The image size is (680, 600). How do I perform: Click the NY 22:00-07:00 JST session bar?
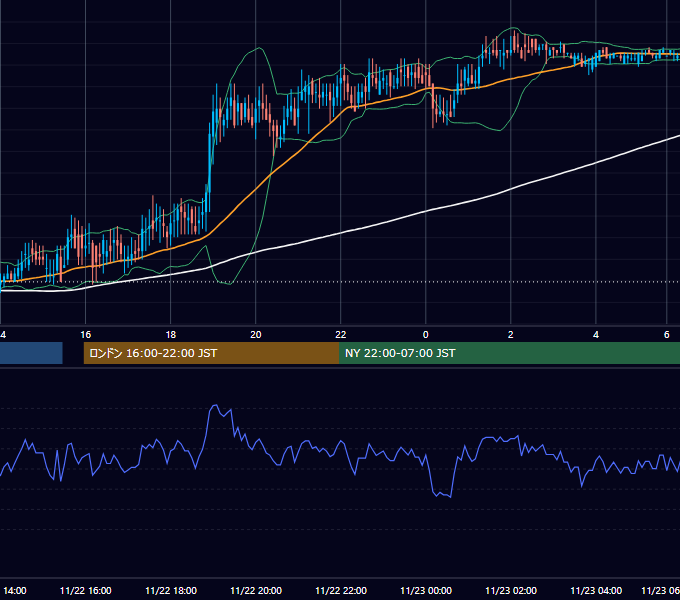click(510, 353)
